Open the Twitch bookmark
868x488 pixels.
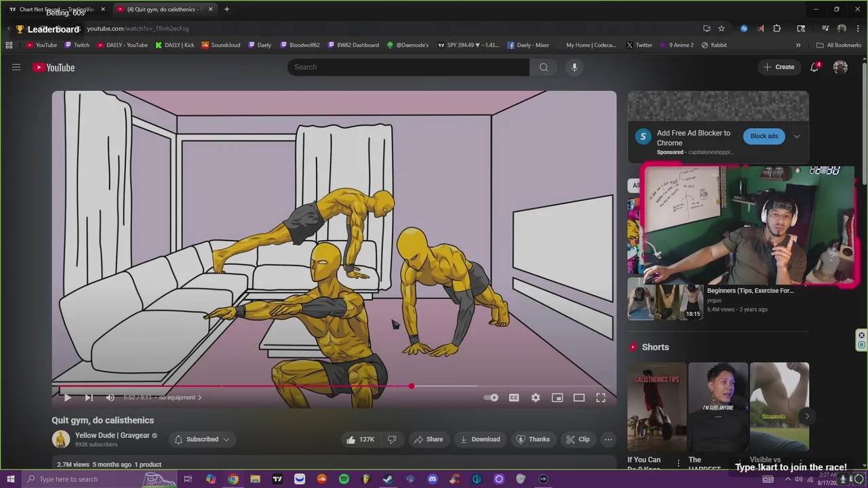[77, 45]
